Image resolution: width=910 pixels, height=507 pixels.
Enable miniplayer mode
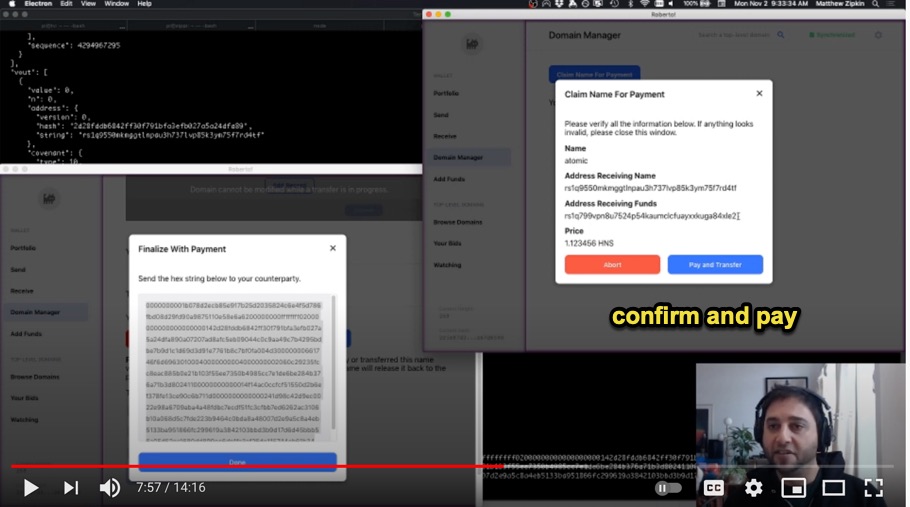tap(794, 488)
